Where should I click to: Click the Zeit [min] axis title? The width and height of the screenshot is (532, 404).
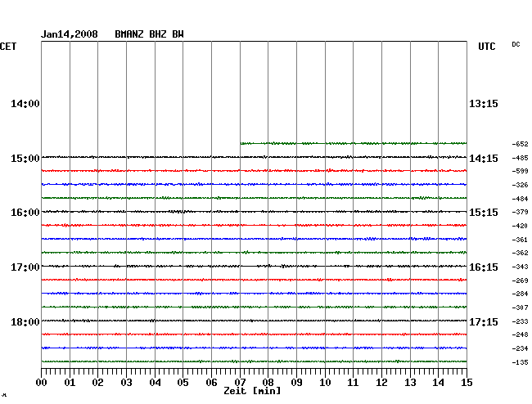(252, 391)
